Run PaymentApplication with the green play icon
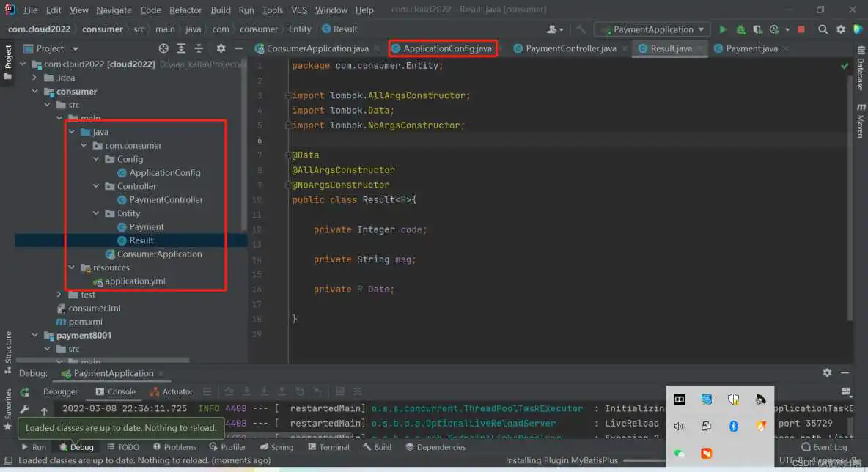Image resolution: width=868 pixels, height=472 pixels. tap(723, 29)
